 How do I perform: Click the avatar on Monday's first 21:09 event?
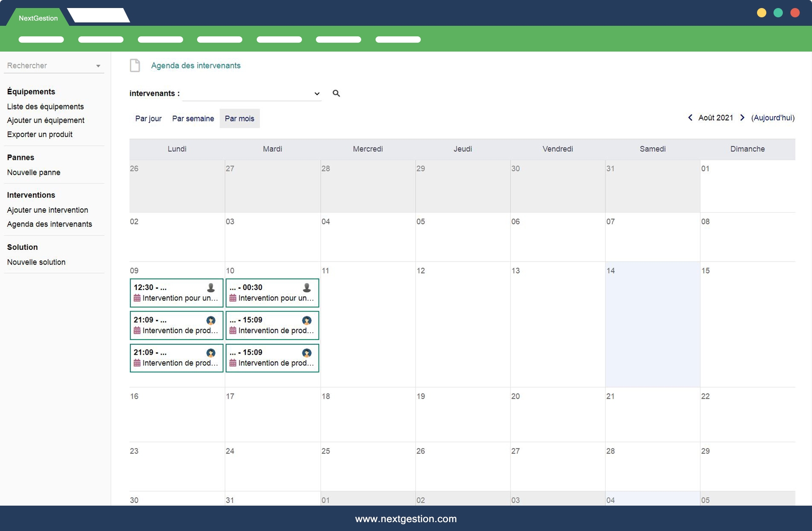pos(211,320)
